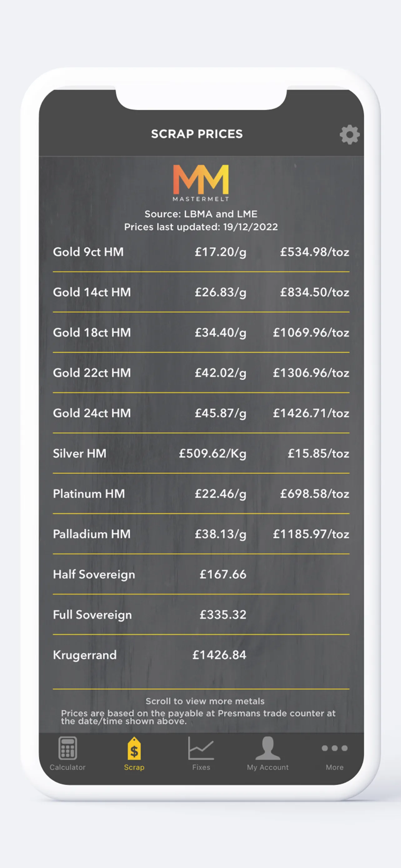Select the Platinum HM row

coord(201,494)
